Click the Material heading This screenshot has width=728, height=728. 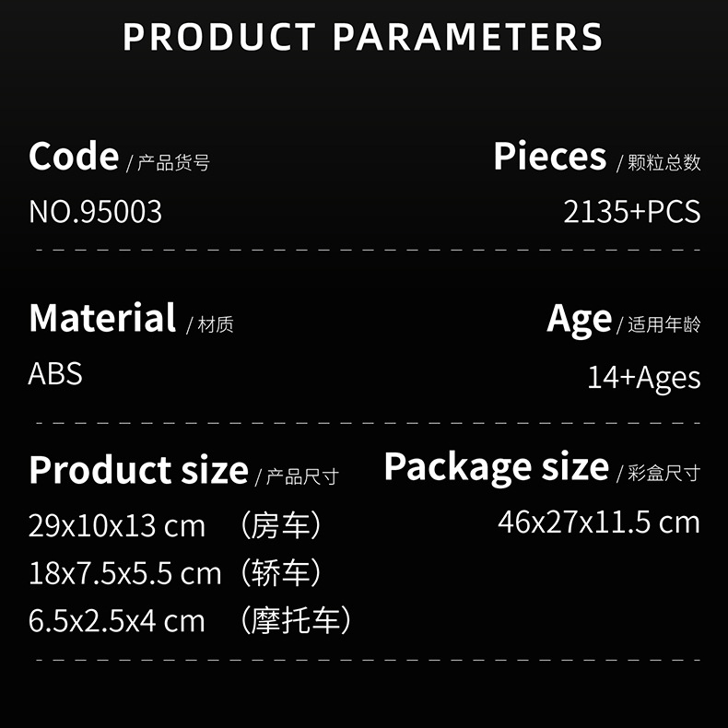click(102, 319)
